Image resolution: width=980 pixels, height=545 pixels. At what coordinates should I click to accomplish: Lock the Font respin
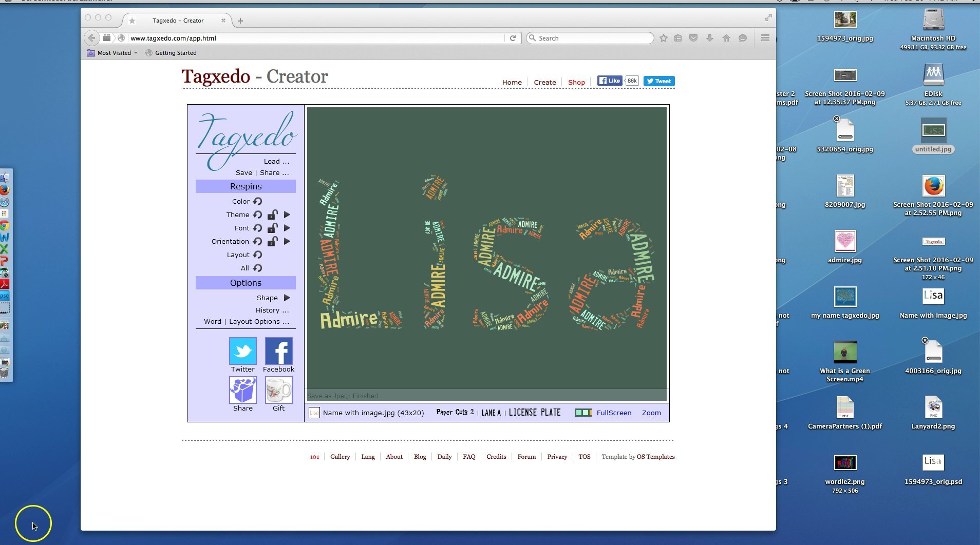[x=272, y=228]
